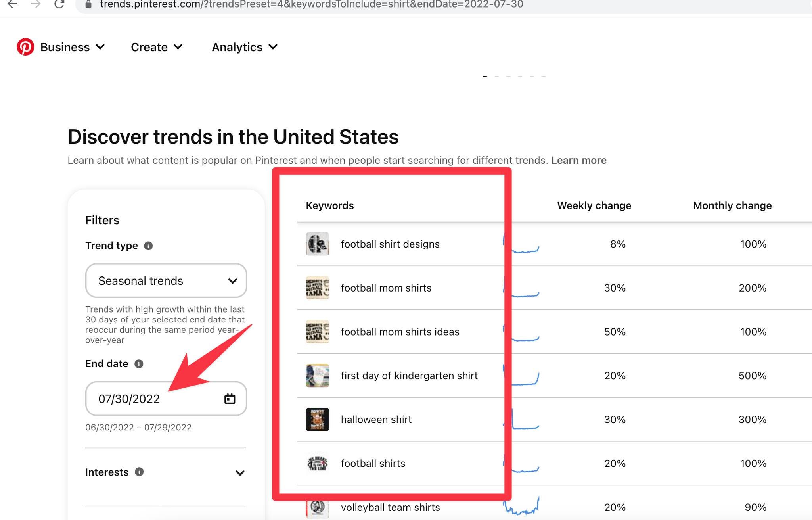812x520 pixels.
Task: Open the football shirts thumbnail
Action: 318,463
